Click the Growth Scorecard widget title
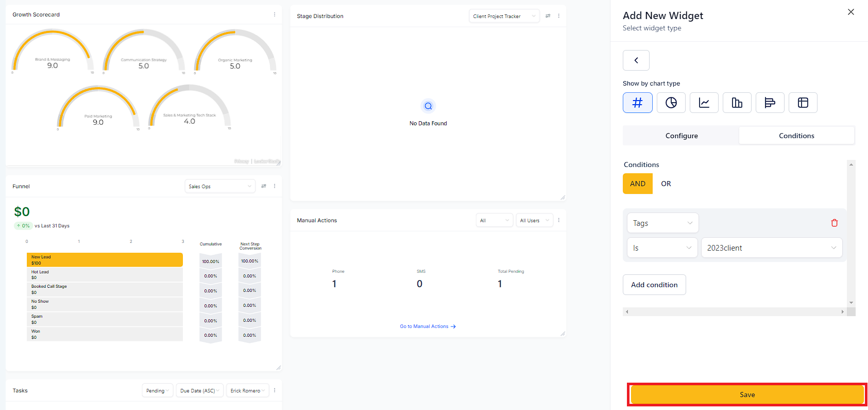Viewport: 868px width, 410px height. click(36, 14)
